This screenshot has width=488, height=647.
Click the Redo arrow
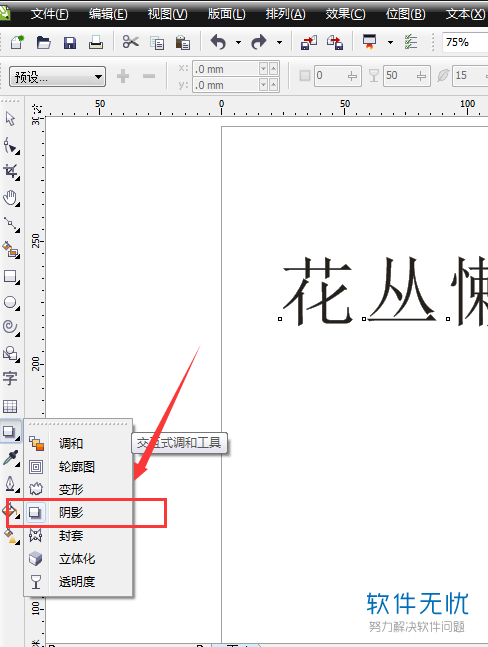259,42
